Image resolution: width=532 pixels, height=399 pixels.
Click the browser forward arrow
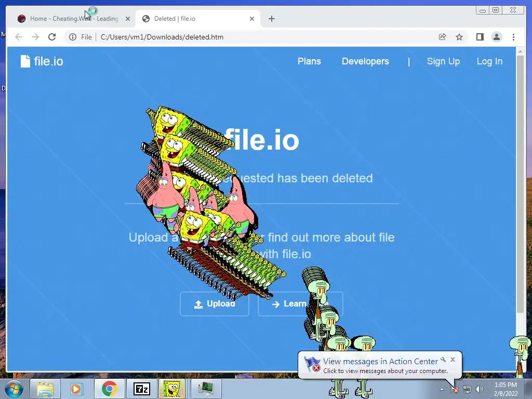click(x=35, y=37)
